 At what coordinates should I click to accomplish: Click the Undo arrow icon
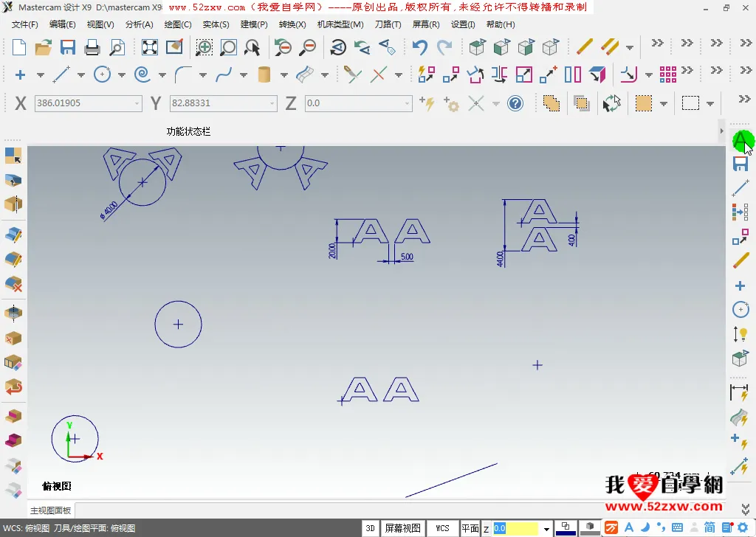[420, 48]
